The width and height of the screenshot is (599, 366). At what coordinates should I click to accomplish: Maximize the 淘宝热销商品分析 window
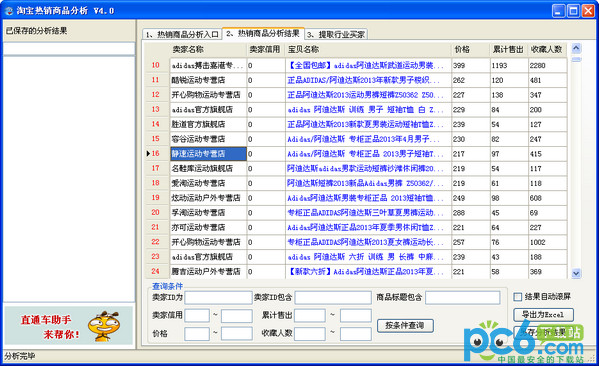coord(573,11)
